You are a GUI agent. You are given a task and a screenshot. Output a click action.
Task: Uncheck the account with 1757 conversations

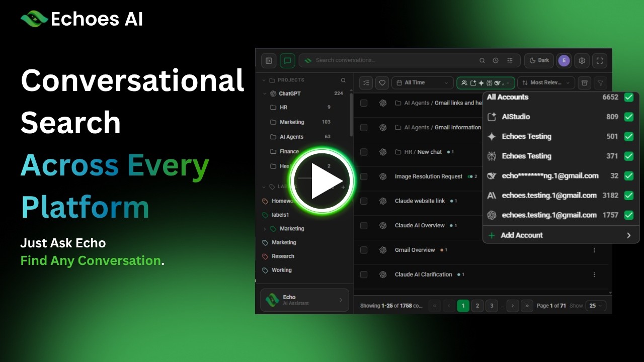(628, 215)
